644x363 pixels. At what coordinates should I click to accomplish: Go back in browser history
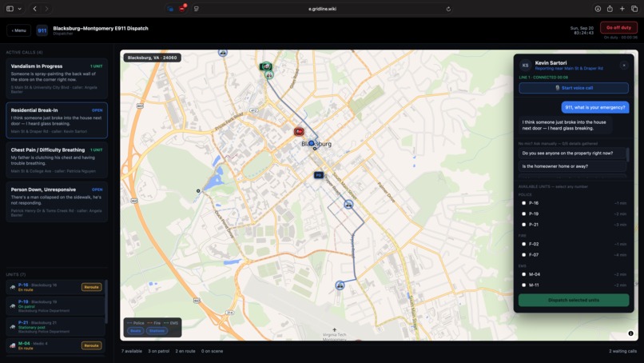click(x=35, y=9)
